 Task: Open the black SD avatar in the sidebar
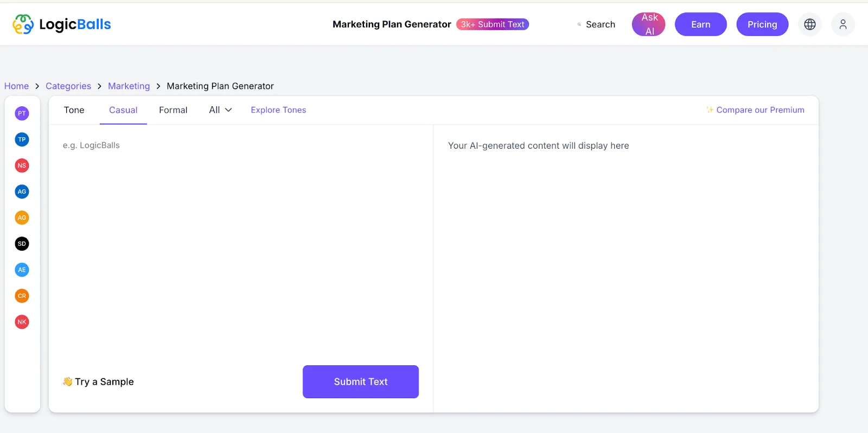click(22, 244)
